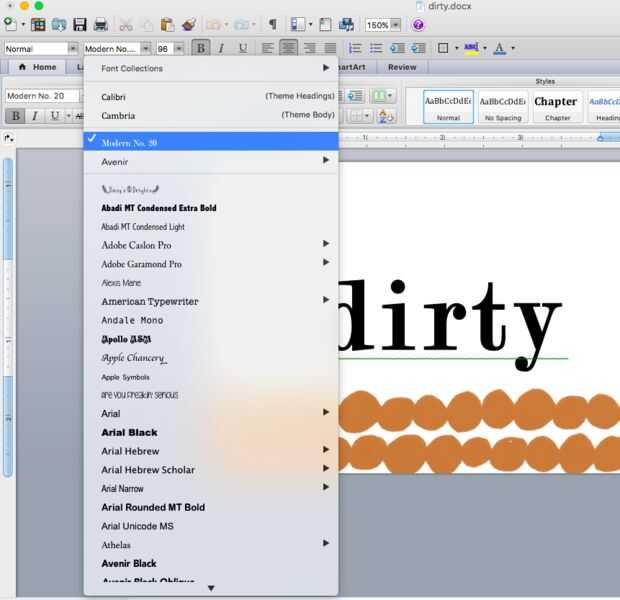Image resolution: width=620 pixels, height=600 pixels.
Task: Open the Normal style dropdown arrow
Action: (x=72, y=49)
